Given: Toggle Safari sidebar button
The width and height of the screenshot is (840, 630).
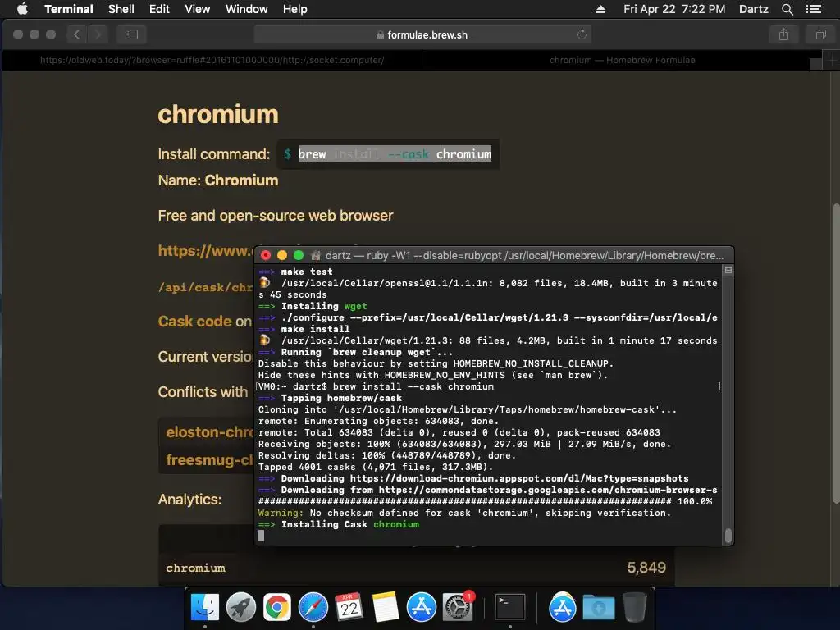Looking at the screenshot, I should click(x=131, y=34).
